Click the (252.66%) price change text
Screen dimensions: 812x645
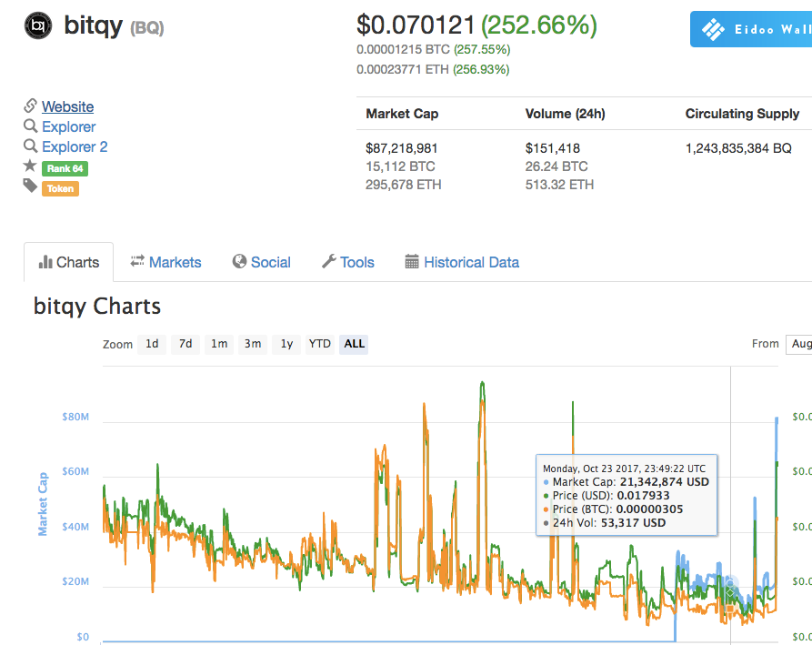(x=539, y=25)
